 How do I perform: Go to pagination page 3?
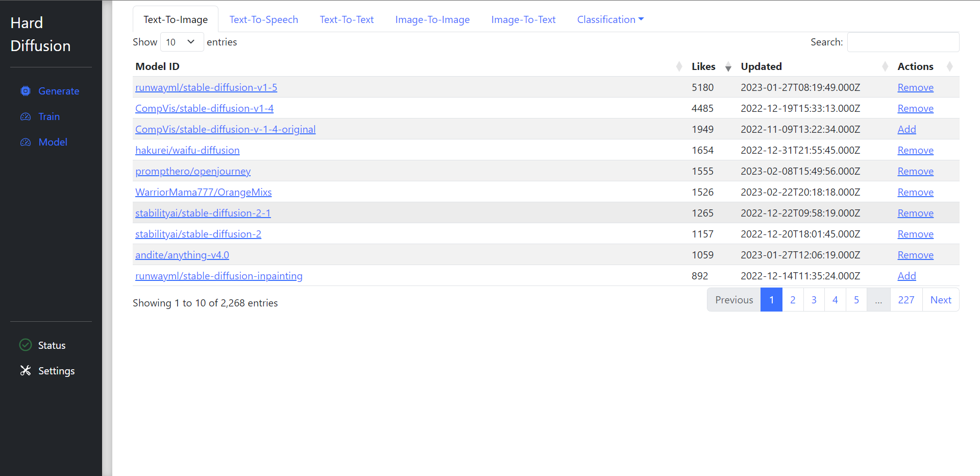[x=814, y=300]
